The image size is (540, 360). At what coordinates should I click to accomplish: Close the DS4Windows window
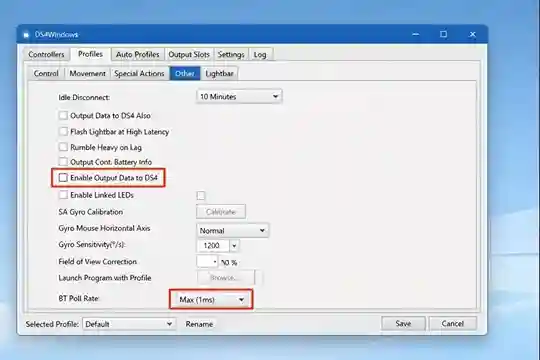click(x=472, y=34)
